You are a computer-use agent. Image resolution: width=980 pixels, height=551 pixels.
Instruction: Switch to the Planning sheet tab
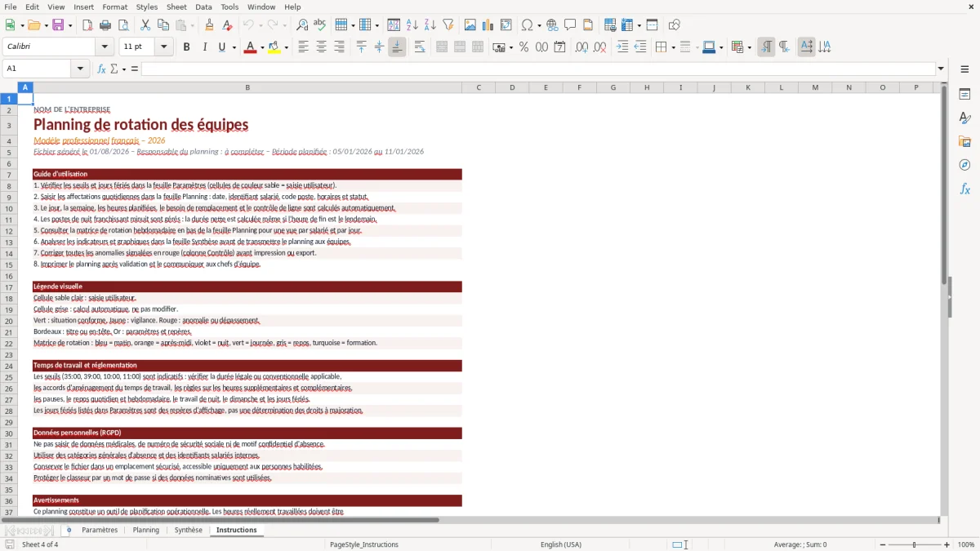click(146, 530)
